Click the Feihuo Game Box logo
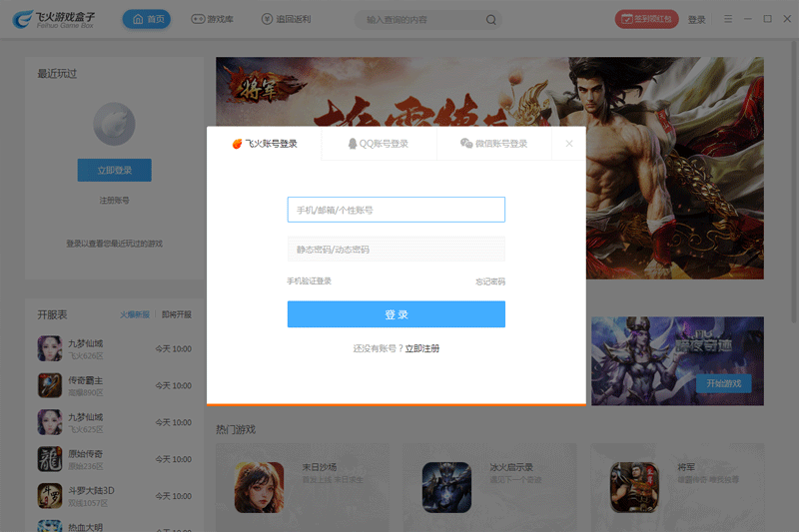 pos(53,19)
